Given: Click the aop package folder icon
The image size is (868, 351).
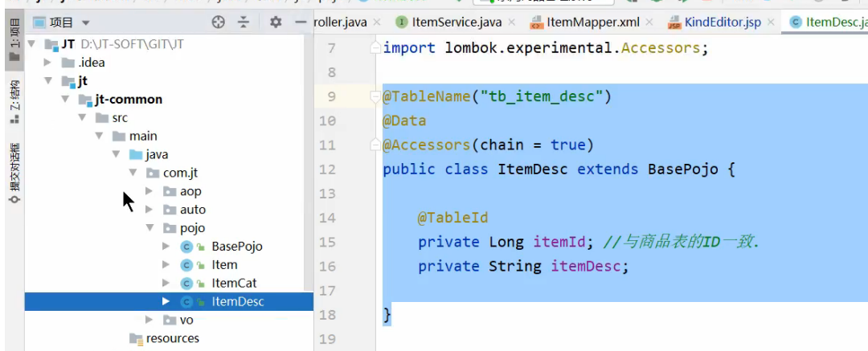Looking at the screenshot, I should 170,191.
